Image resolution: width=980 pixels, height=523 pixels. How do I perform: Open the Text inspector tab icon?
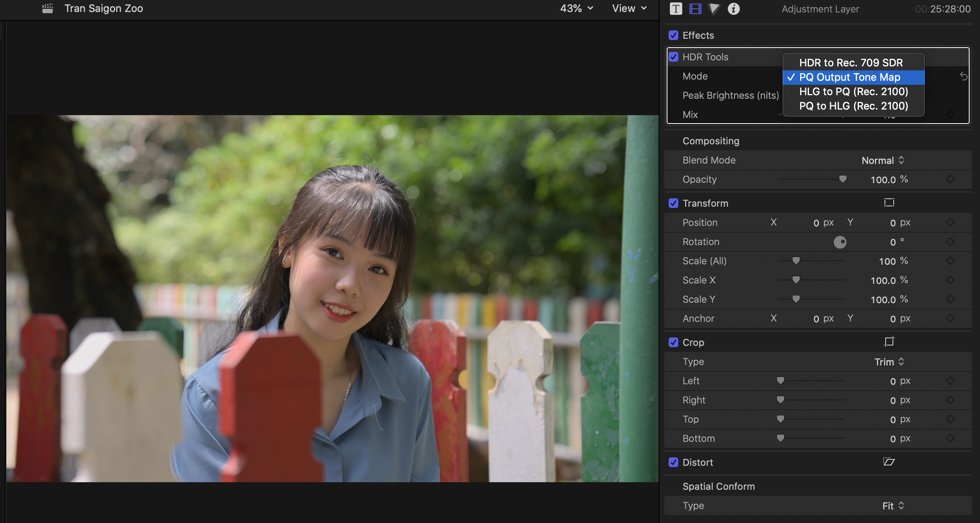tap(676, 9)
